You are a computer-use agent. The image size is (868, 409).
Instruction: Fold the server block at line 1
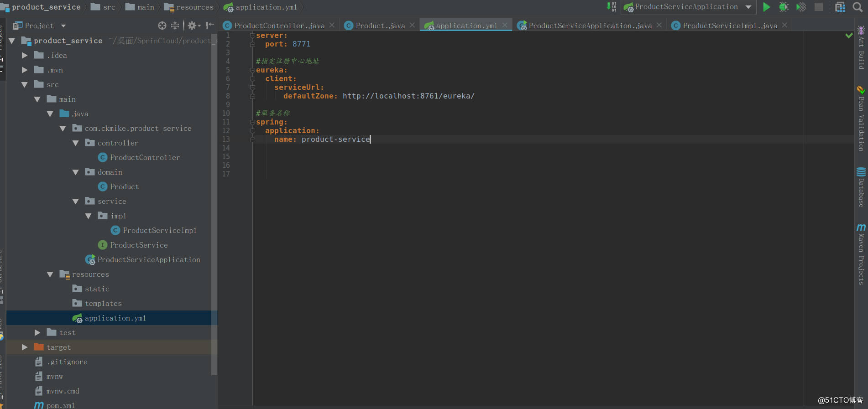[252, 35]
